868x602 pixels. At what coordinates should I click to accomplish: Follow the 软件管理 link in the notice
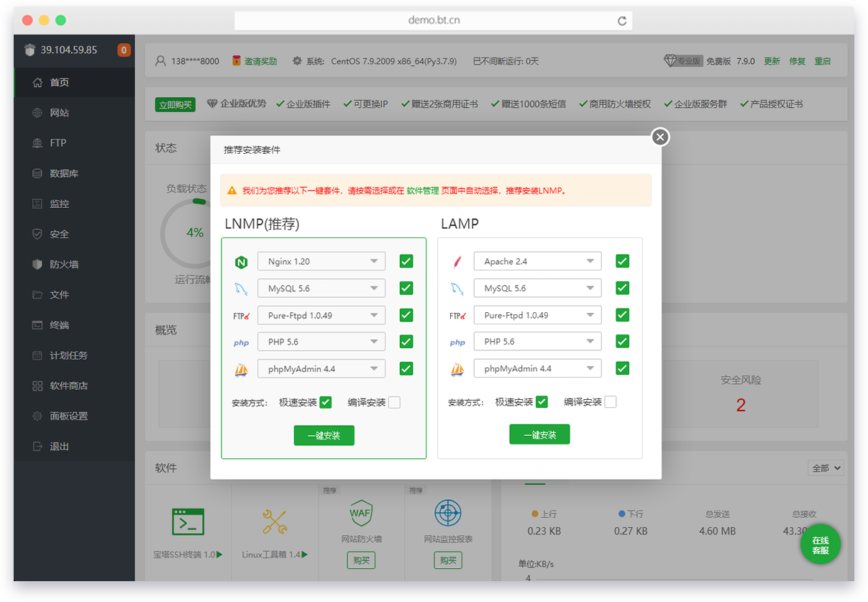pos(423,191)
